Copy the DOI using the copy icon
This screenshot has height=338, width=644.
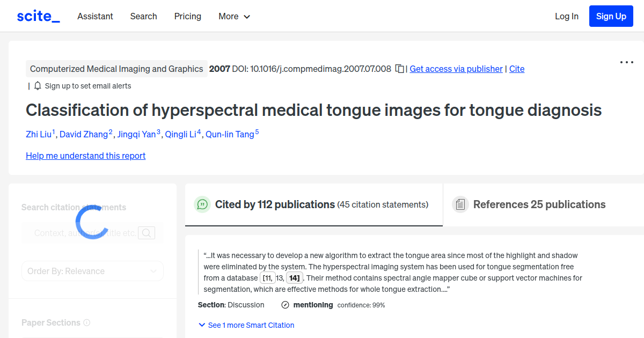(x=399, y=69)
